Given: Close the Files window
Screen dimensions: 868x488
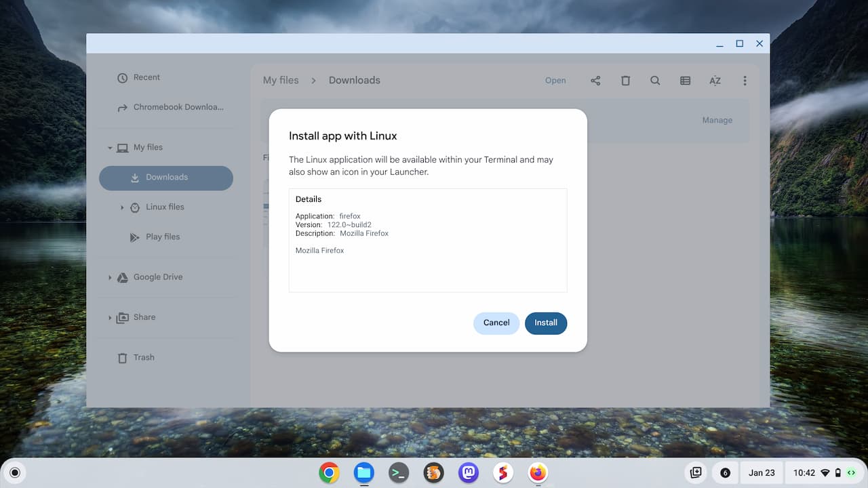Looking at the screenshot, I should 759,44.
